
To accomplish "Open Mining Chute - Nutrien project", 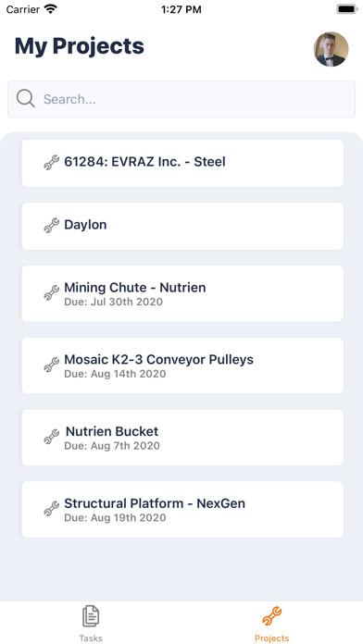I will point(182,293).
